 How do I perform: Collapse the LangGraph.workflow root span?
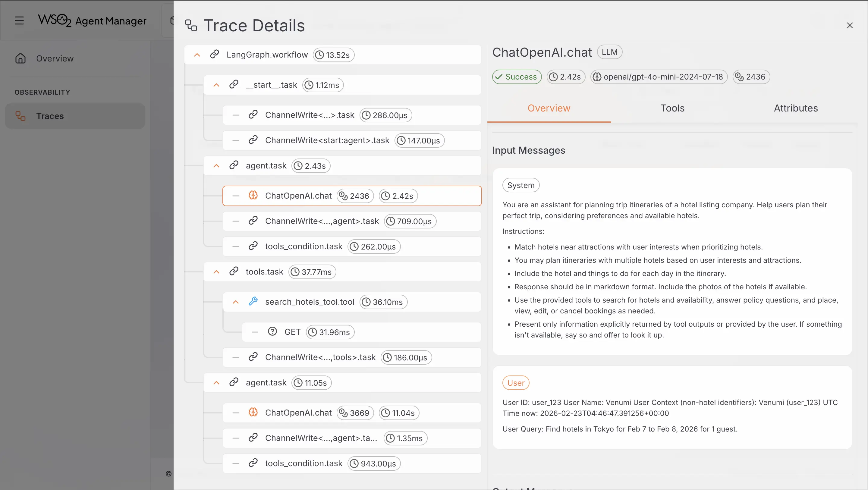click(x=197, y=55)
